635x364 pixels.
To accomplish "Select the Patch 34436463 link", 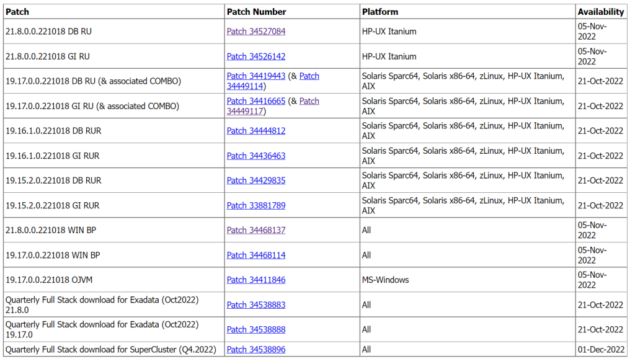I will tap(256, 156).
